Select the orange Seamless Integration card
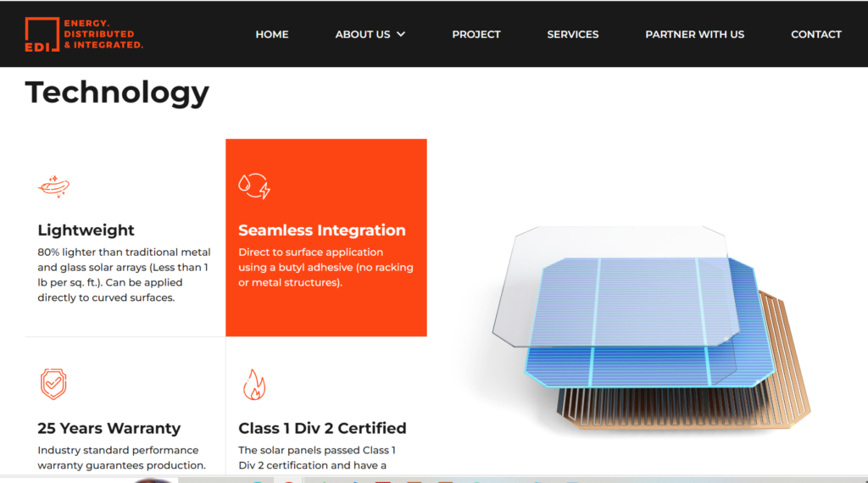This screenshot has height=483, width=868. coord(326,237)
